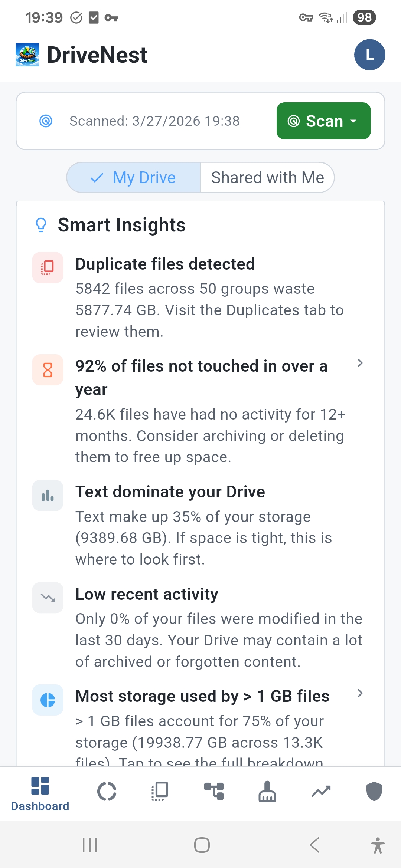Switch to Shared with Me view
401x868 pixels.
click(267, 178)
